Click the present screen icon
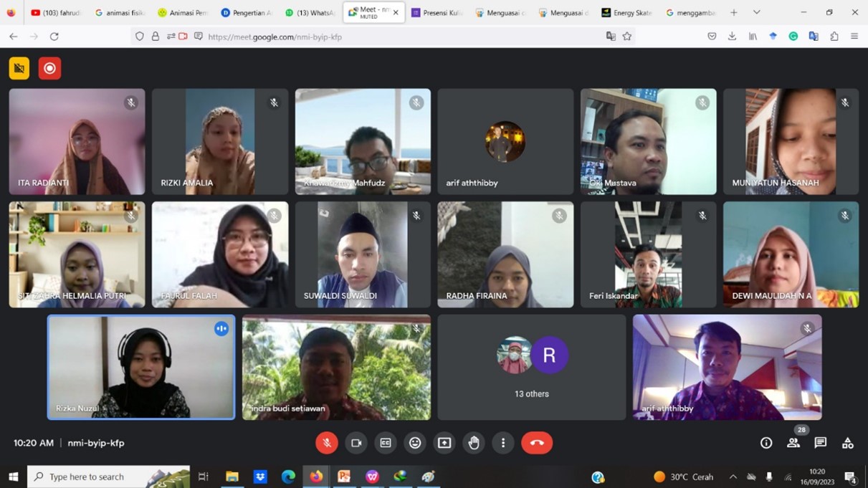Image resolution: width=868 pixels, height=488 pixels. tap(444, 443)
